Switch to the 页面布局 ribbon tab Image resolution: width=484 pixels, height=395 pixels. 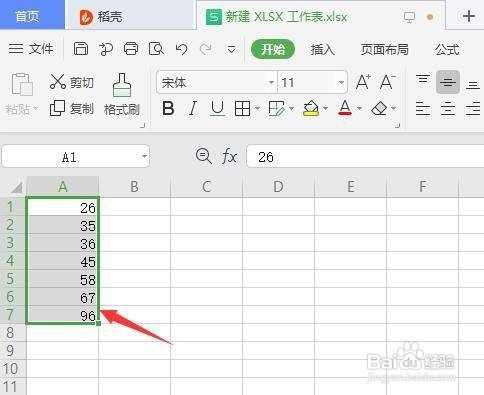tap(384, 50)
